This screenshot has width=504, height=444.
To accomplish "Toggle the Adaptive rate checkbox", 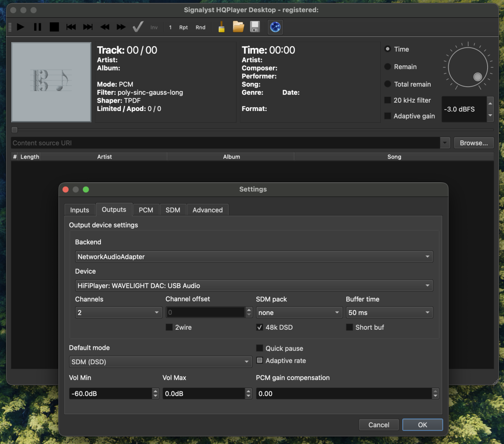I will point(259,360).
